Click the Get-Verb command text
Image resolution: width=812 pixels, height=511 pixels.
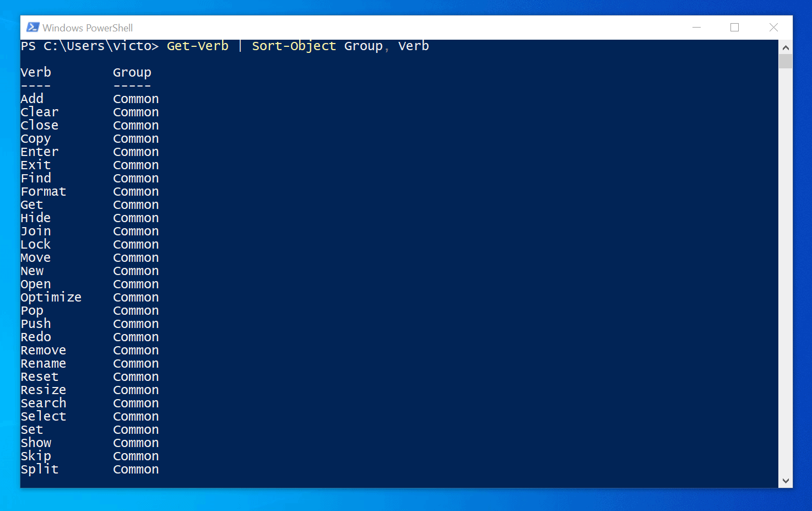tap(198, 46)
